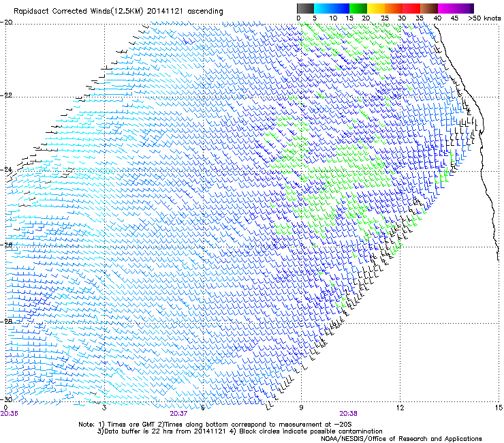504x443 pixels.
Task: Click the longitude label '9'
Action: [x=301, y=408]
